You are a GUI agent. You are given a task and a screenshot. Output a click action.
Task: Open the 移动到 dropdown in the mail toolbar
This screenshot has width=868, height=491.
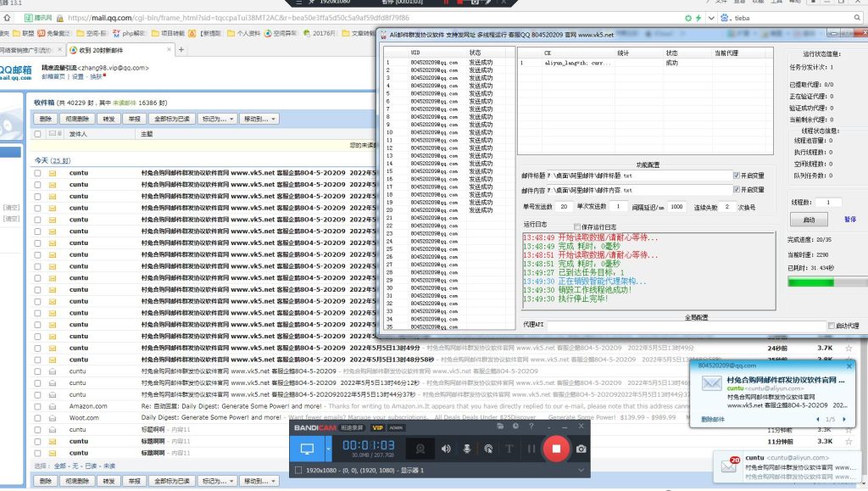[260, 119]
